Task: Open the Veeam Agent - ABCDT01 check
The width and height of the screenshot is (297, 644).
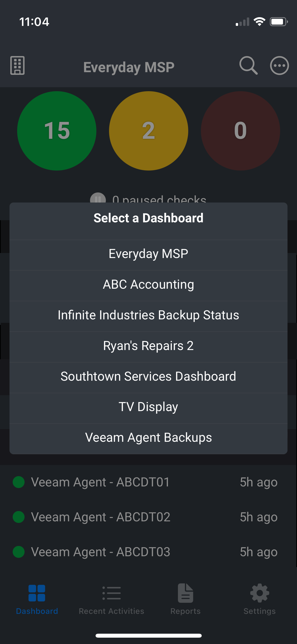Action: [x=100, y=482]
